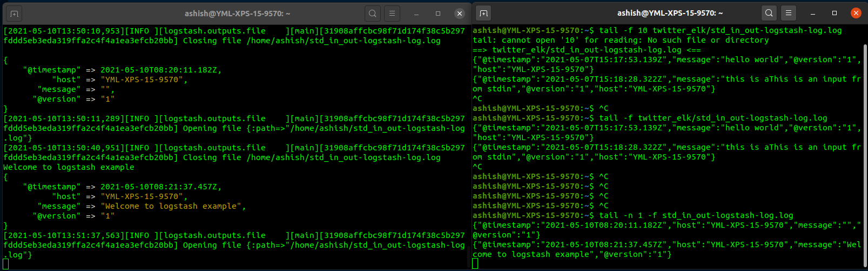Click the cursor block in right terminal

coord(475,263)
